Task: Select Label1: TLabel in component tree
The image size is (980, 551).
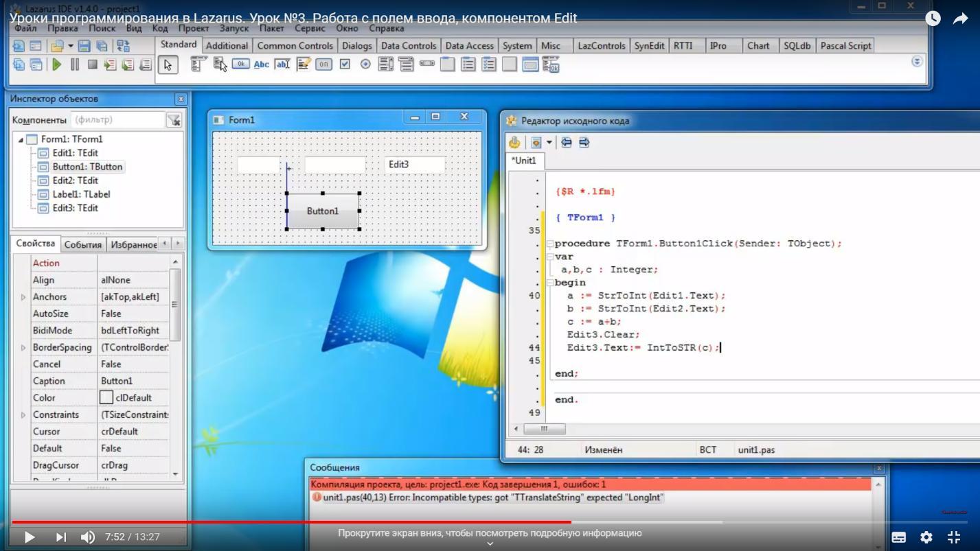Action: (x=81, y=194)
